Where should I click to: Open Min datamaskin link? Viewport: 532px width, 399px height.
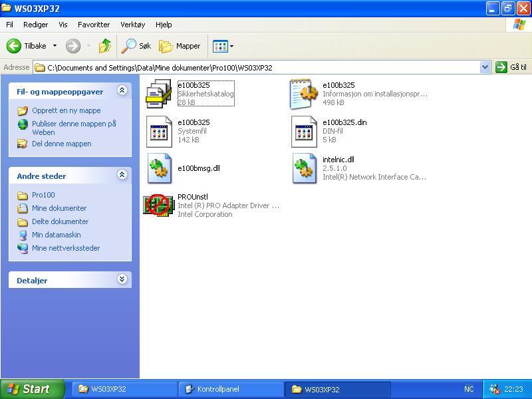coord(57,235)
